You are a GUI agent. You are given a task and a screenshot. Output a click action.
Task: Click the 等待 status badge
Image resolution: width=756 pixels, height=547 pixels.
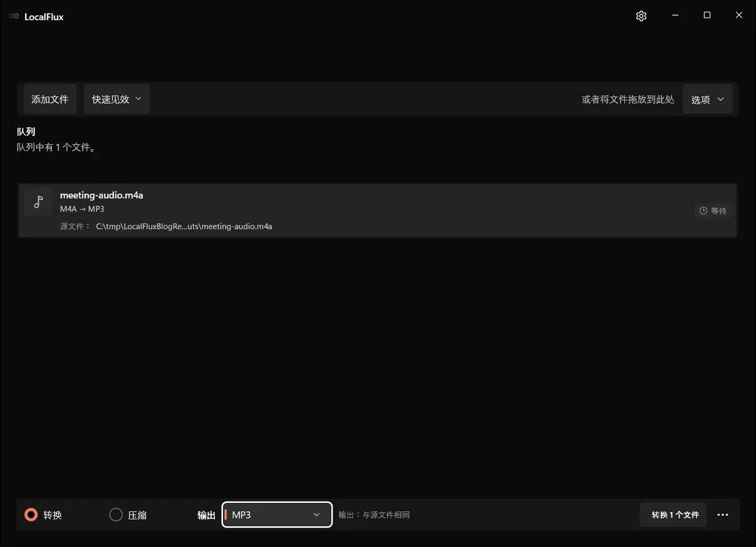pos(713,211)
